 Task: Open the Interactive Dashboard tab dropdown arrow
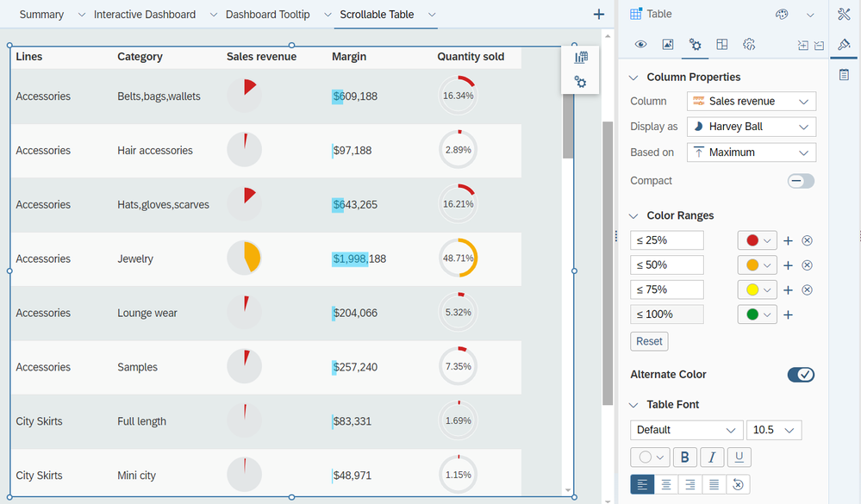click(x=214, y=15)
